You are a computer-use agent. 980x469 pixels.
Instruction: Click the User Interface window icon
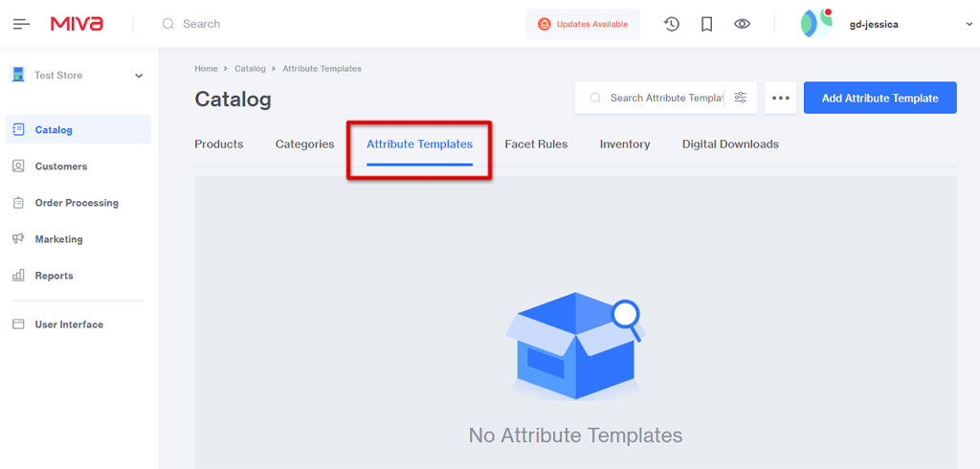tap(18, 324)
